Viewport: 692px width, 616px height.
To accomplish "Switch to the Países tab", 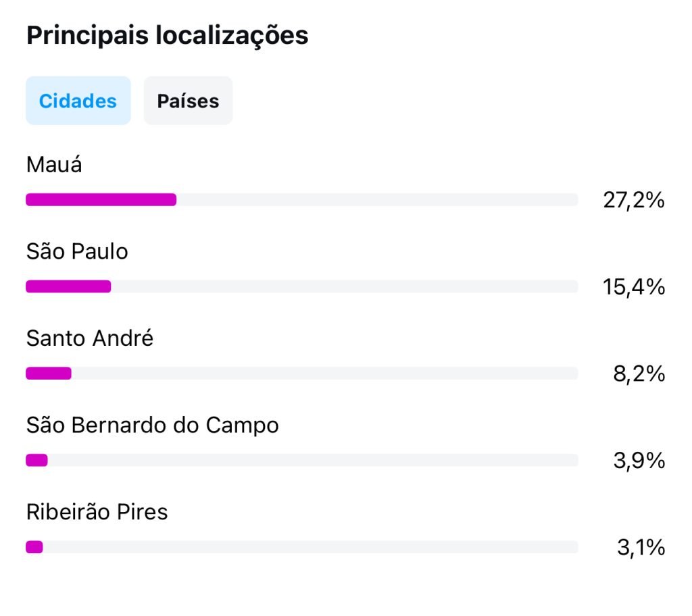I will click(x=188, y=101).
